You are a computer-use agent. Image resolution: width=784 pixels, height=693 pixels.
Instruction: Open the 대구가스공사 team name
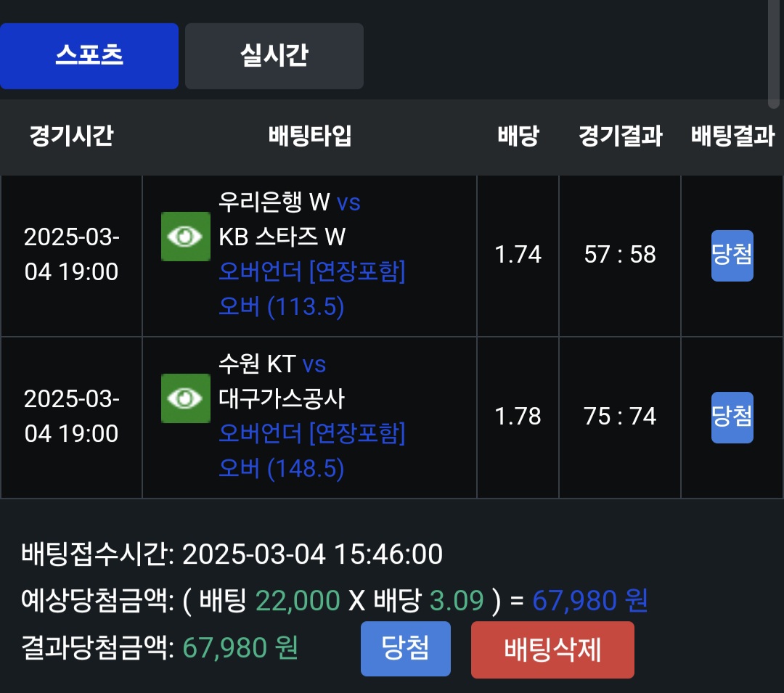(x=282, y=398)
